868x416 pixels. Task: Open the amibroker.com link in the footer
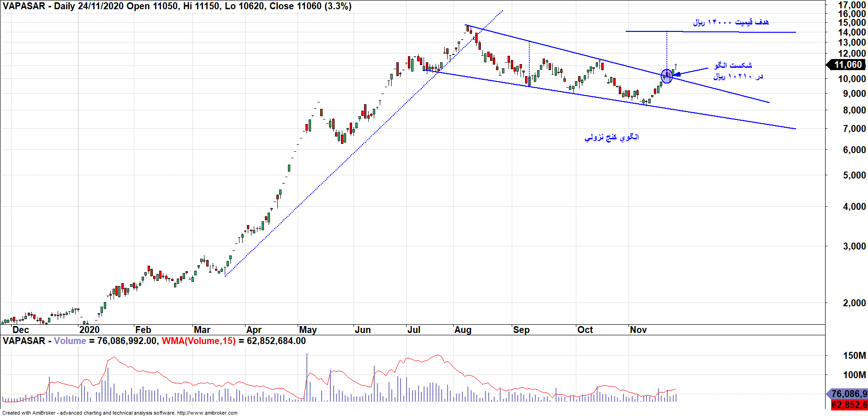tap(207, 413)
